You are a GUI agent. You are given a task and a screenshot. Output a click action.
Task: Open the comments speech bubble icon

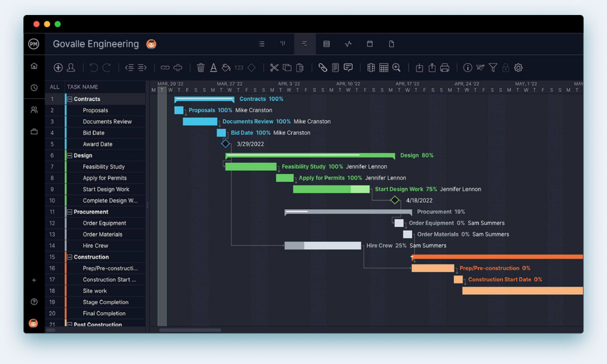click(348, 68)
